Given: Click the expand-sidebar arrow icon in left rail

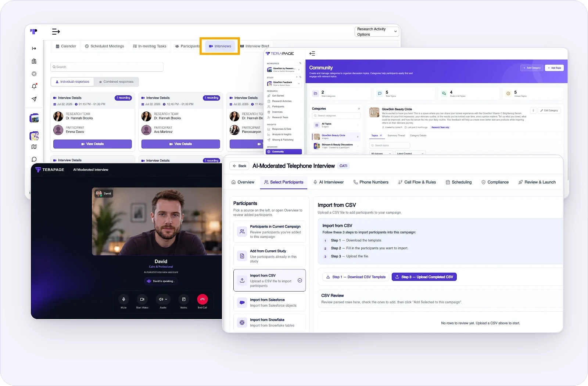Looking at the screenshot, I should pyautogui.click(x=34, y=49).
